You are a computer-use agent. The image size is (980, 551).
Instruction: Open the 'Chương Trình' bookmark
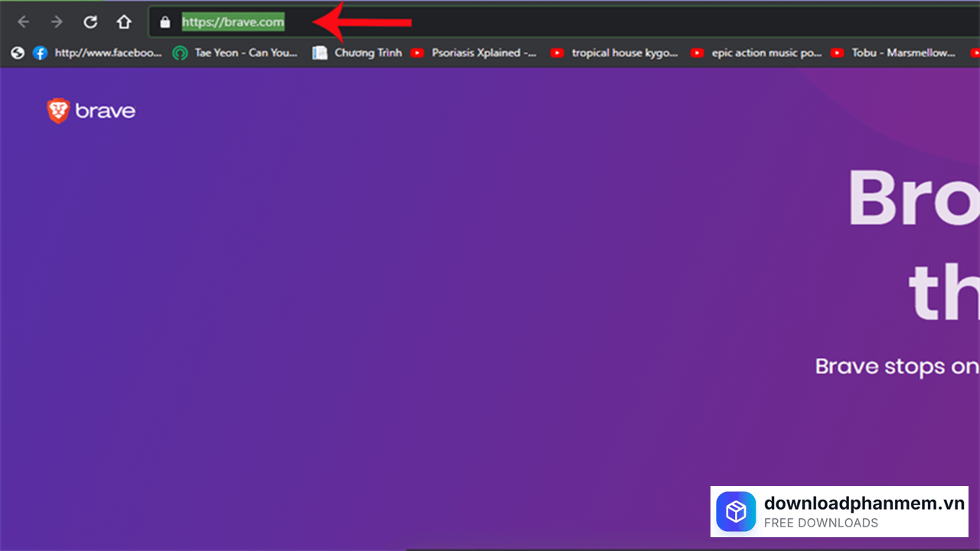[358, 53]
